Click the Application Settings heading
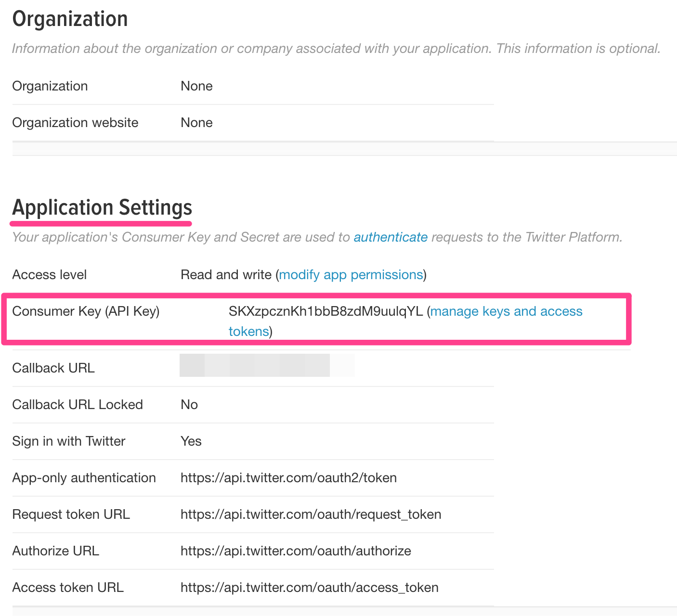The width and height of the screenshot is (677, 616). pos(102,208)
